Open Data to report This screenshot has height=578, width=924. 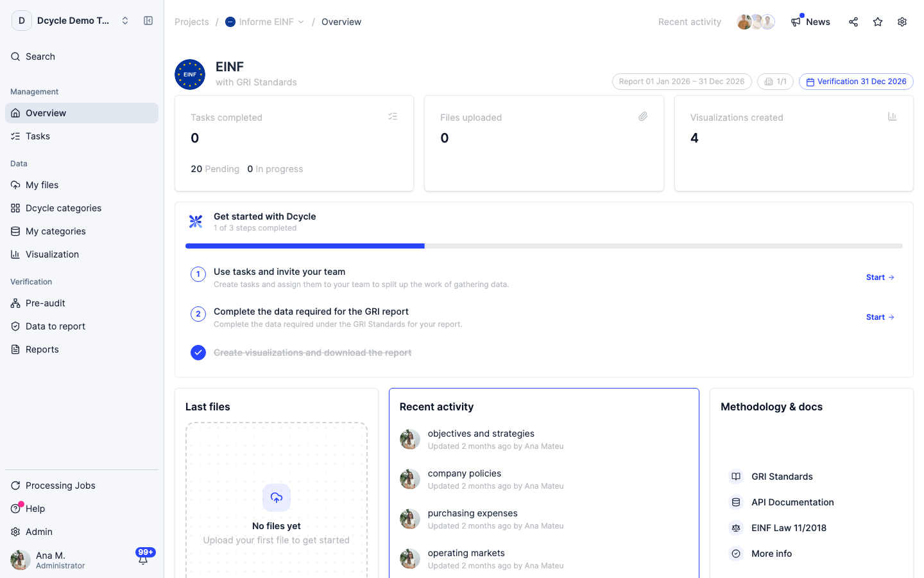click(x=81, y=326)
